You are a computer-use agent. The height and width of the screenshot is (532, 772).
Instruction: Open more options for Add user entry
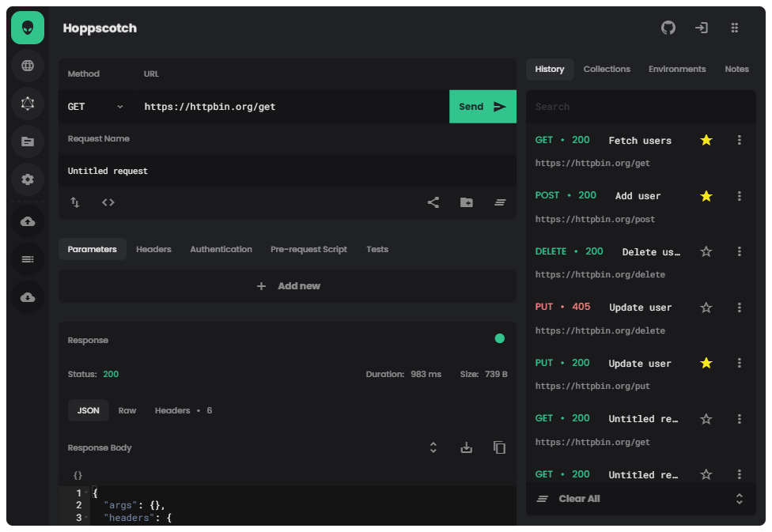click(x=740, y=196)
